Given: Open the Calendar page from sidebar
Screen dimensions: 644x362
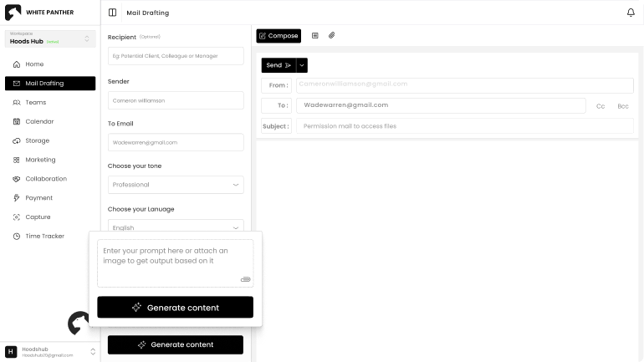Looking at the screenshot, I should pyautogui.click(x=38, y=121).
